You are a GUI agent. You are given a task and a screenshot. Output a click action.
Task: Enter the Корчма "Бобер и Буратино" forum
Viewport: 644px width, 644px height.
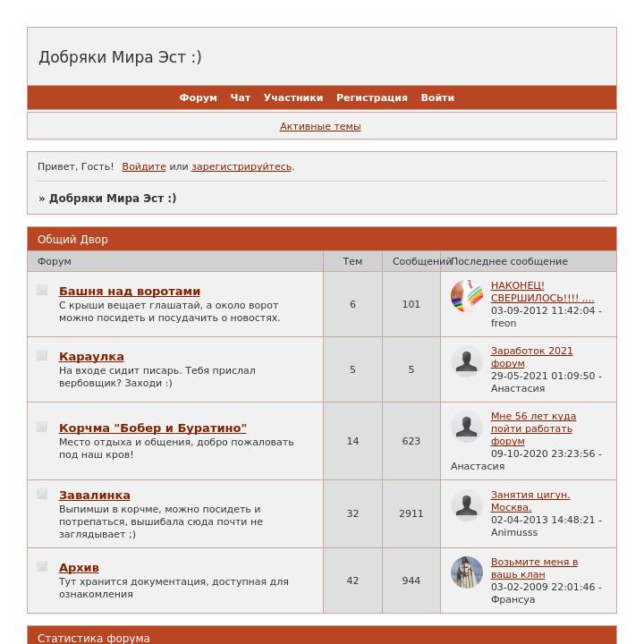click(153, 428)
